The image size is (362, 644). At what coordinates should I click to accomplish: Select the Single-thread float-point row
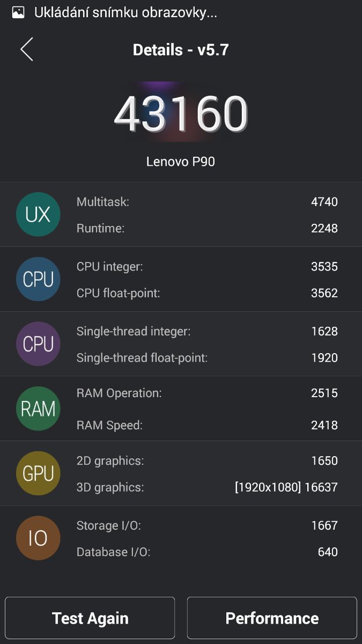(207, 357)
